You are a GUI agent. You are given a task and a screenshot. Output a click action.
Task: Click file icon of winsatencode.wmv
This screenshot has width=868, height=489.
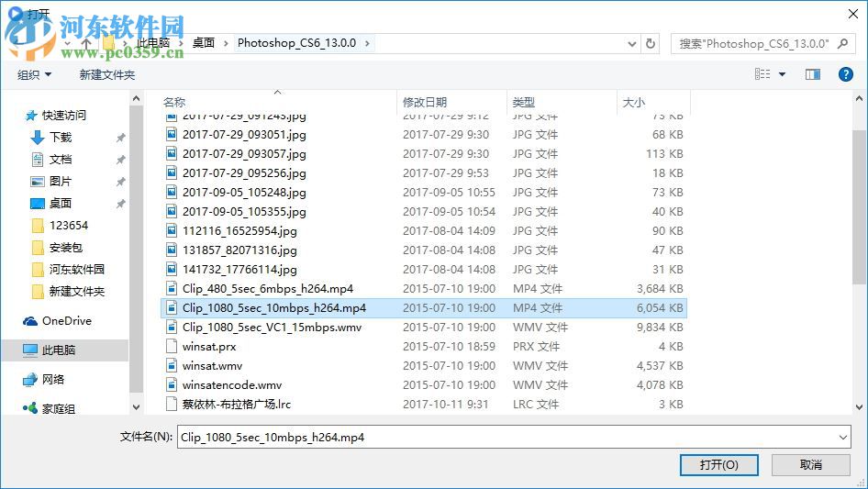(x=172, y=385)
